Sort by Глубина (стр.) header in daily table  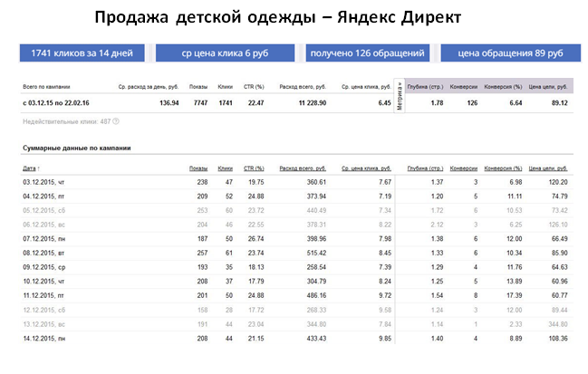(425, 168)
